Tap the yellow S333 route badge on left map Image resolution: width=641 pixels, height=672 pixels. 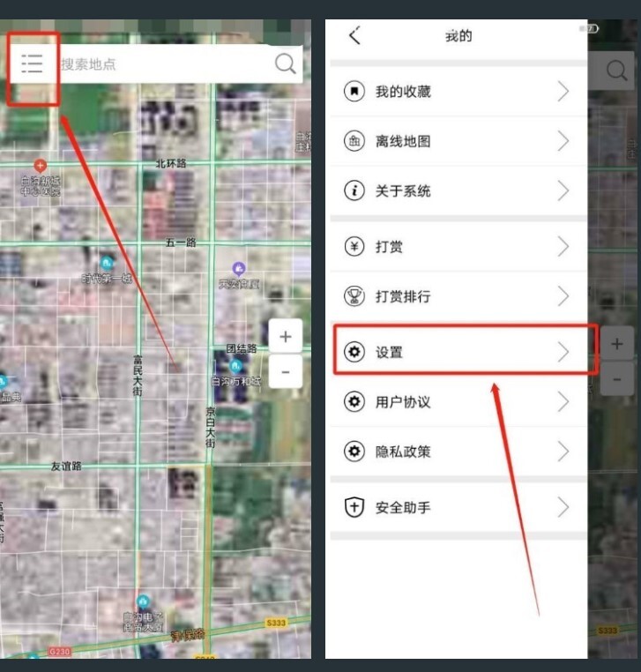tap(275, 623)
